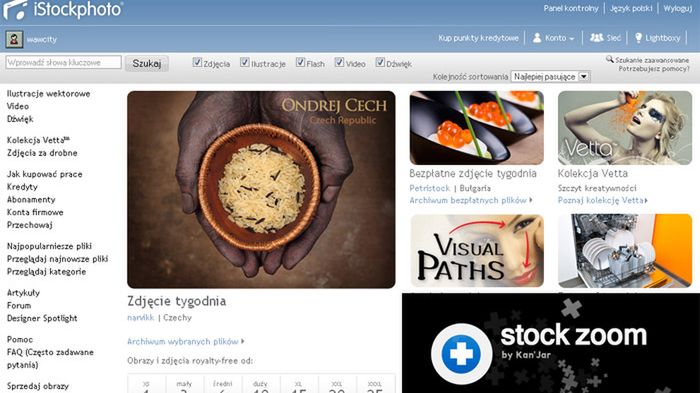Click the stock zoom banner
The width and height of the screenshot is (700, 393).
551,343
